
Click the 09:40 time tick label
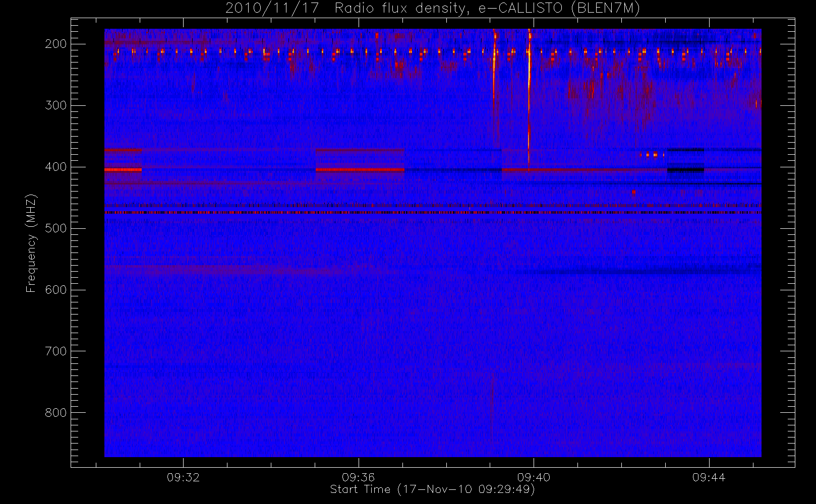point(534,477)
